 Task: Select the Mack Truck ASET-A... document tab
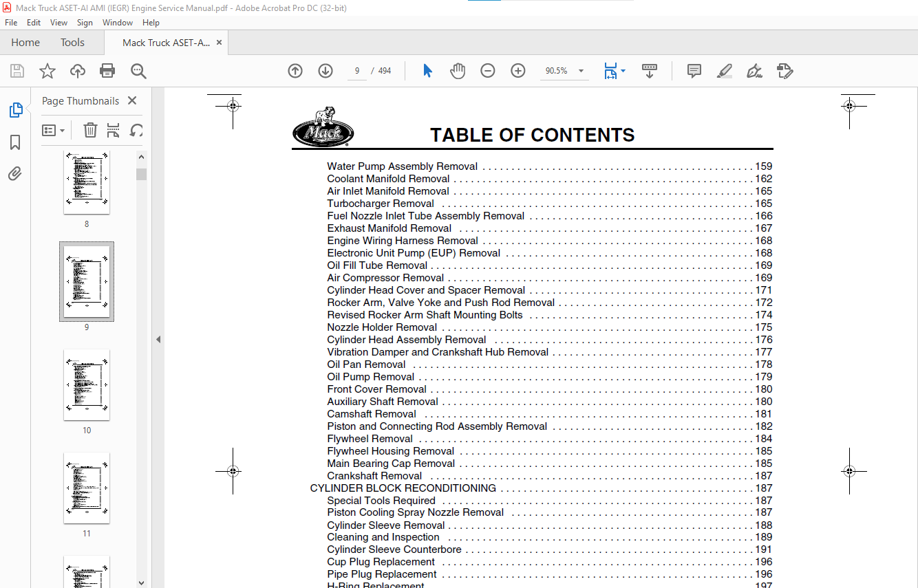pos(166,43)
